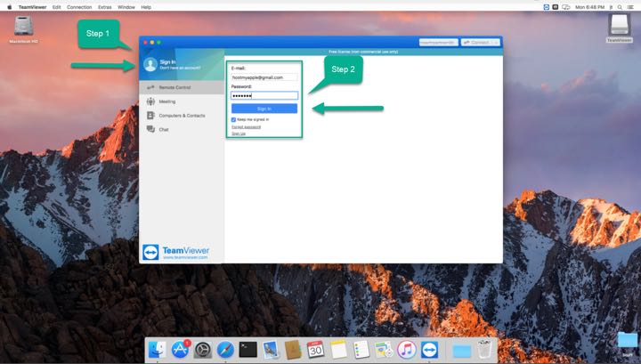Close the TeamViewer window with red button
Screen dimensions: 641x364
[x=145, y=42]
